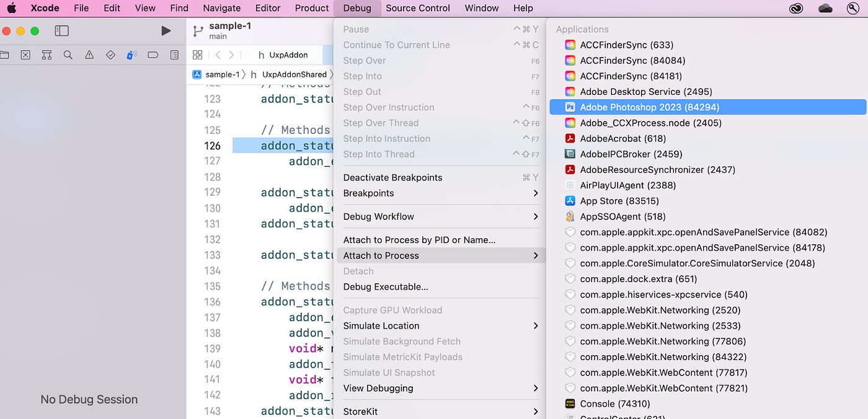Select AppSSOAgent (518) process
The width and height of the screenshot is (868, 419).
707,216
